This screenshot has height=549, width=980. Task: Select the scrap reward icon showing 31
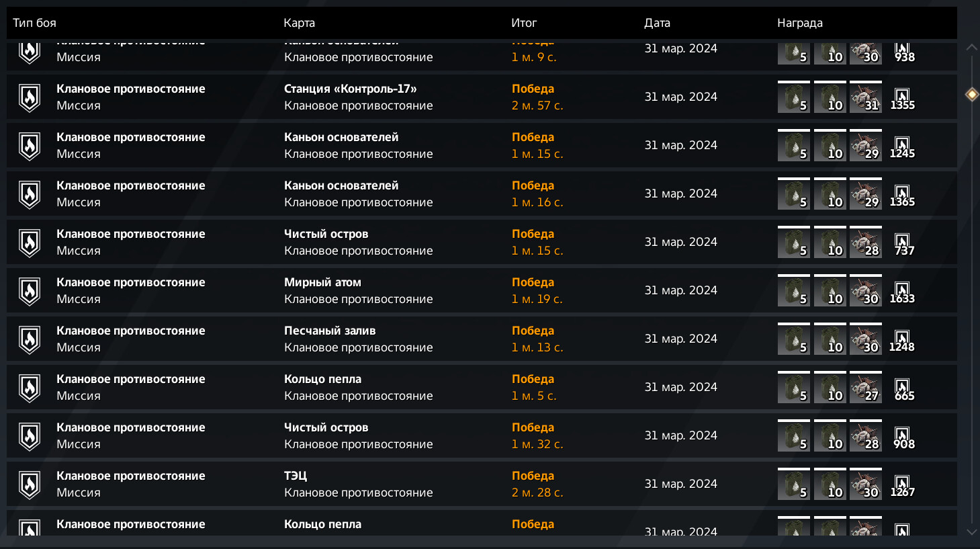[x=865, y=97]
